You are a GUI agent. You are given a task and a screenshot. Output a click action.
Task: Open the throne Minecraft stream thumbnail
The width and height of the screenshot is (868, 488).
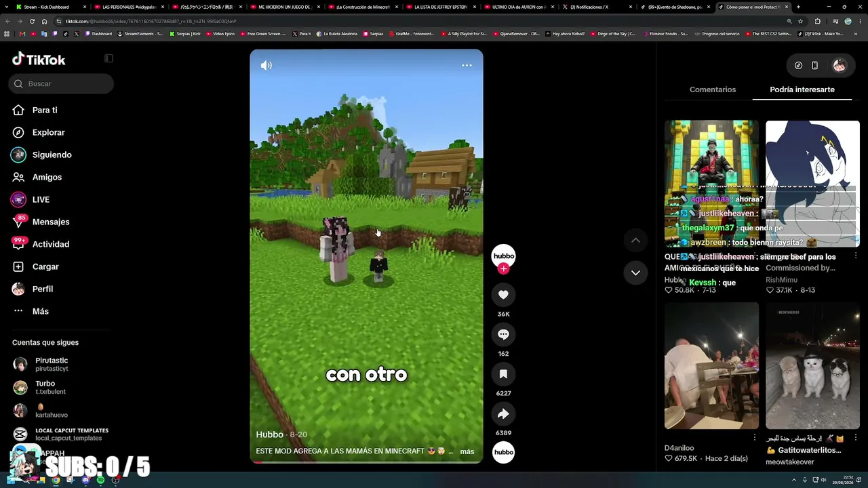tap(711, 184)
